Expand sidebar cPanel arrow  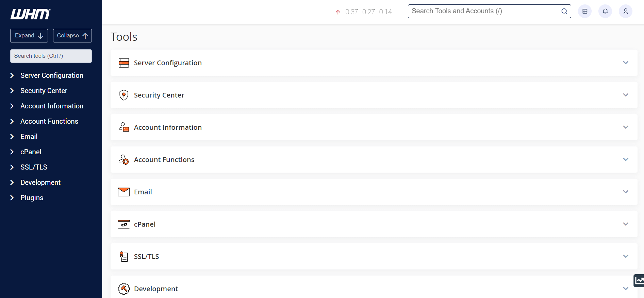click(12, 152)
